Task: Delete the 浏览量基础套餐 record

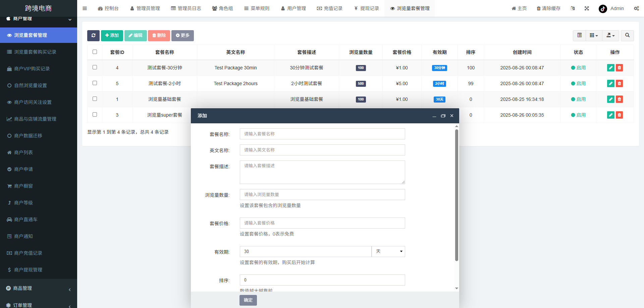Action: [619, 99]
